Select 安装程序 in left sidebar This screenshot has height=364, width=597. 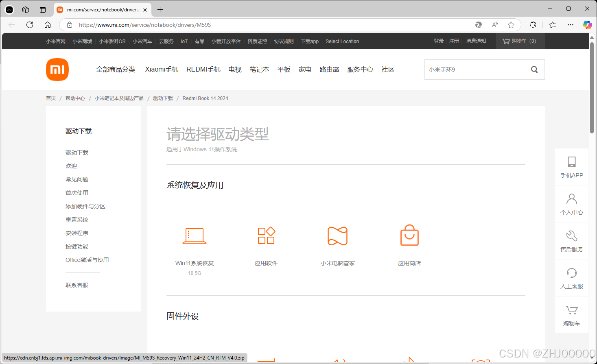77,233
